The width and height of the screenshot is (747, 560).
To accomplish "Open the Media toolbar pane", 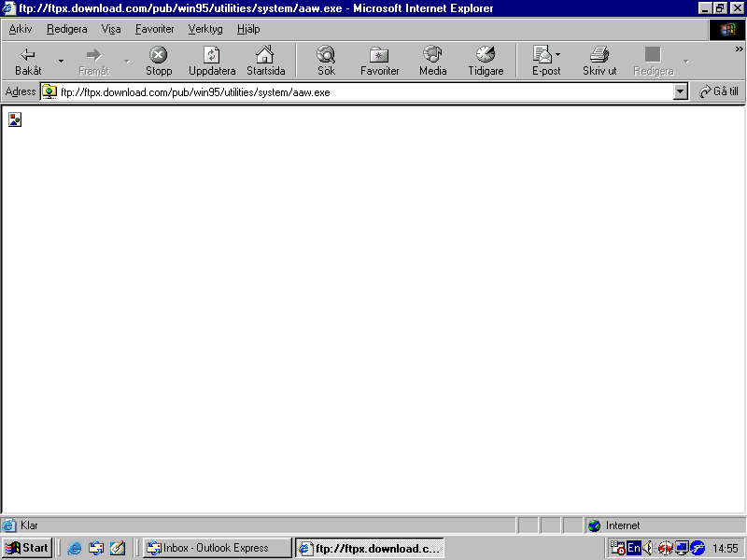I will point(432,61).
